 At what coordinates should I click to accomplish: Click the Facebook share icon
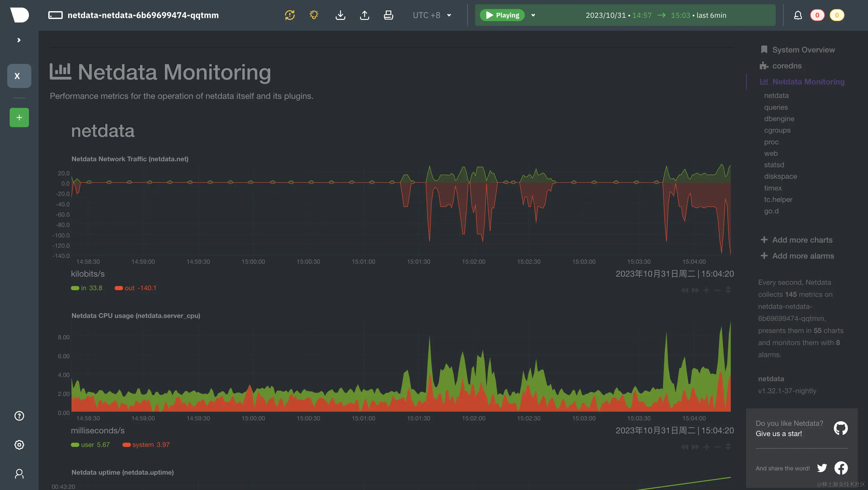point(841,468)
